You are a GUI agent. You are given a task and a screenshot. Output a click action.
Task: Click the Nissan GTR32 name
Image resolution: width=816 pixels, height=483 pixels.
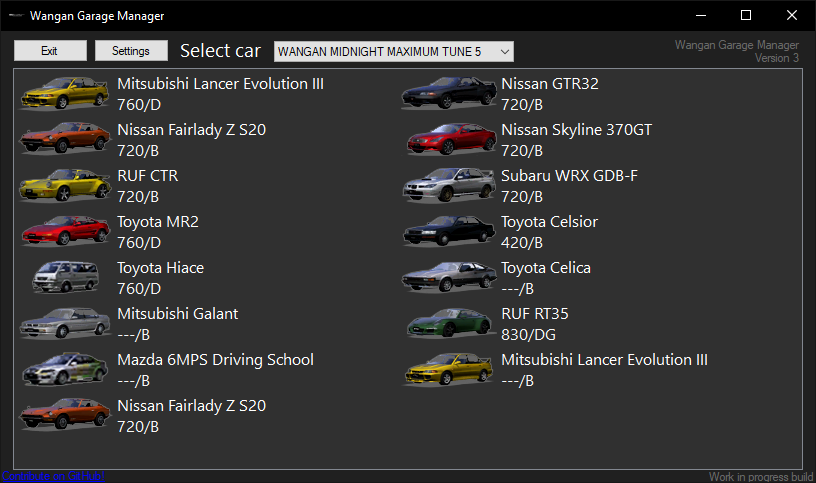coord(550,84)
